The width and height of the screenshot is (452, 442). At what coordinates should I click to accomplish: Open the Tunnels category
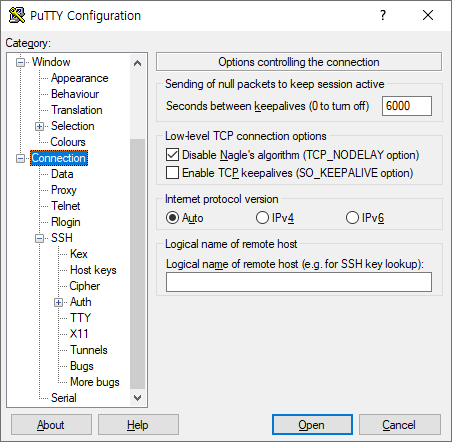tap(89, 350)
